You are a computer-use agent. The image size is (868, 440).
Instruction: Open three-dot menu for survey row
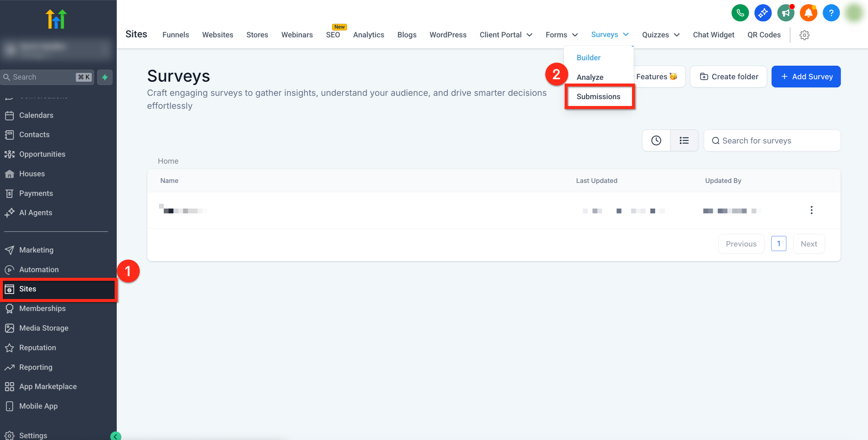[x=811, y=210]
